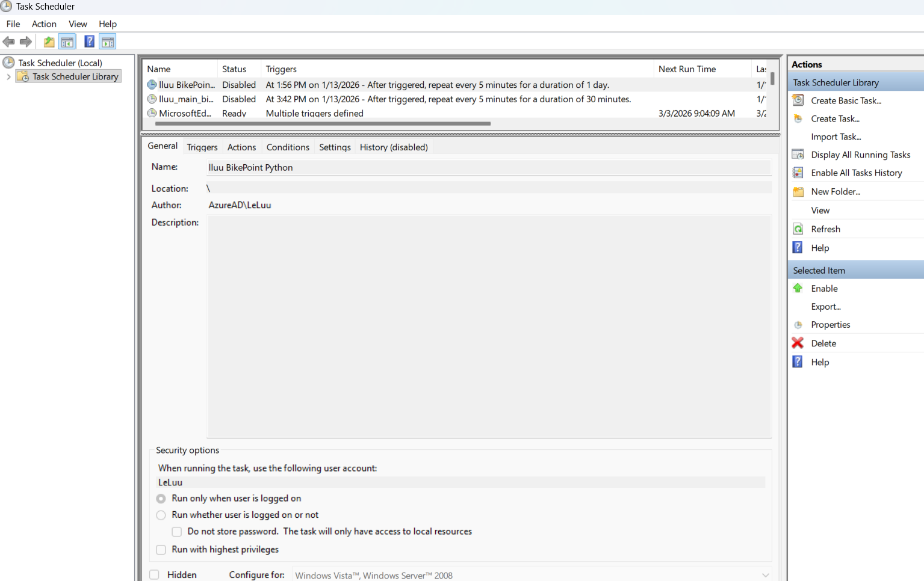Click the '3/3/2026 9:04:09 AM' next run time
Viewport: 924px width, 581px height.
[696, 113]
